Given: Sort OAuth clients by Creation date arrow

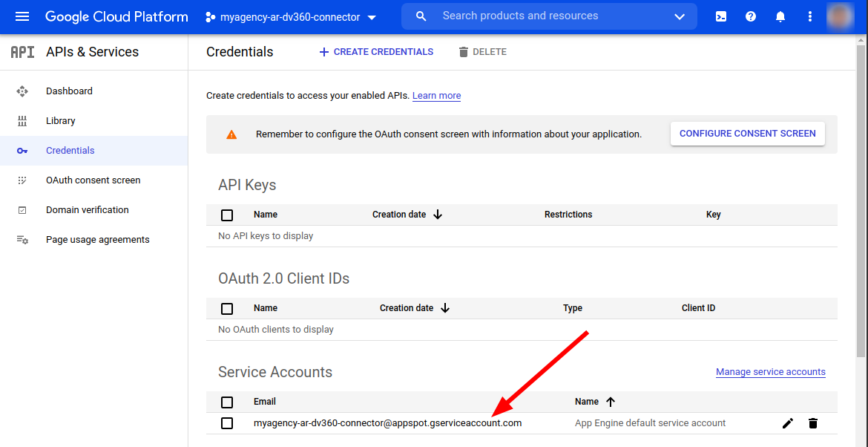Looking at the screenshot, I should [x=444, y=308].
